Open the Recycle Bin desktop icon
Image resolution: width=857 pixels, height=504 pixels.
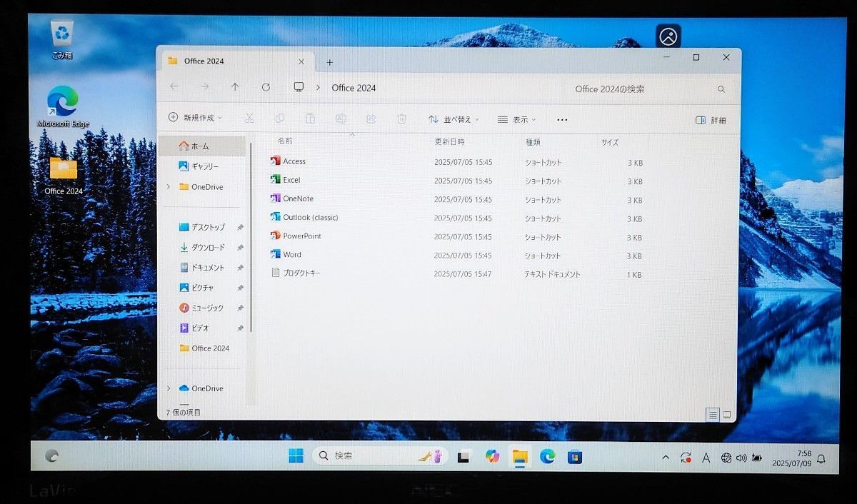point(62,39)
